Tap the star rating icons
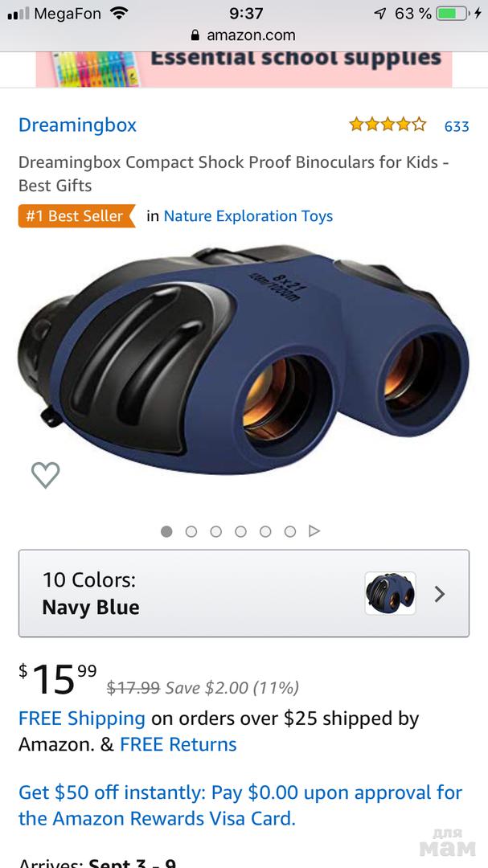This screenshot has height=868, width=488. click(388, 125)
